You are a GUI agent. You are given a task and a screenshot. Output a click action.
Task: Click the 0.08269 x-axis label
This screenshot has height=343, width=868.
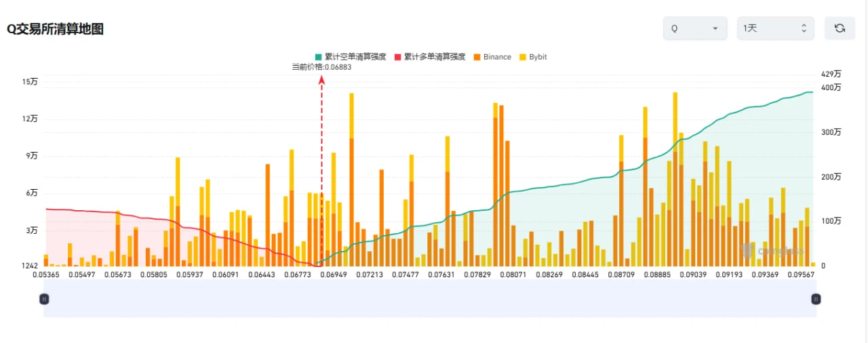(549, 275)
